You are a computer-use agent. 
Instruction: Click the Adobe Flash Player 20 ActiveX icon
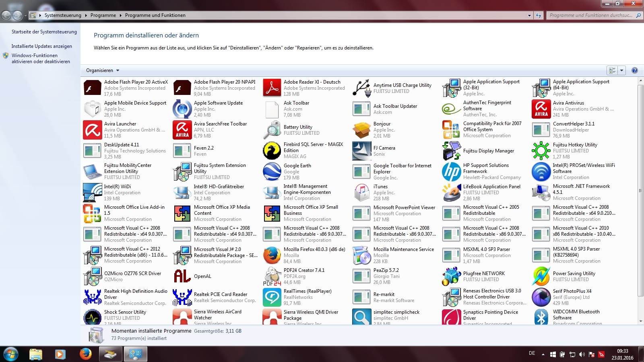click(93, 88)
